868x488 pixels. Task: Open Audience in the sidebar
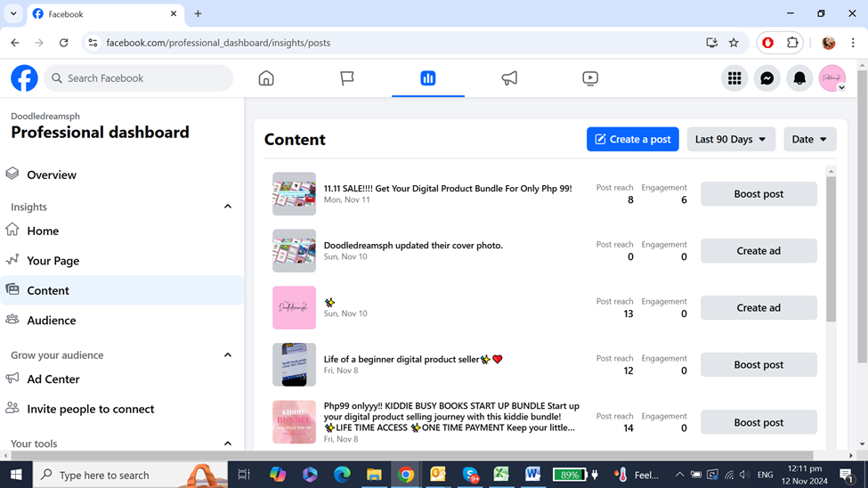coord(122,321)
